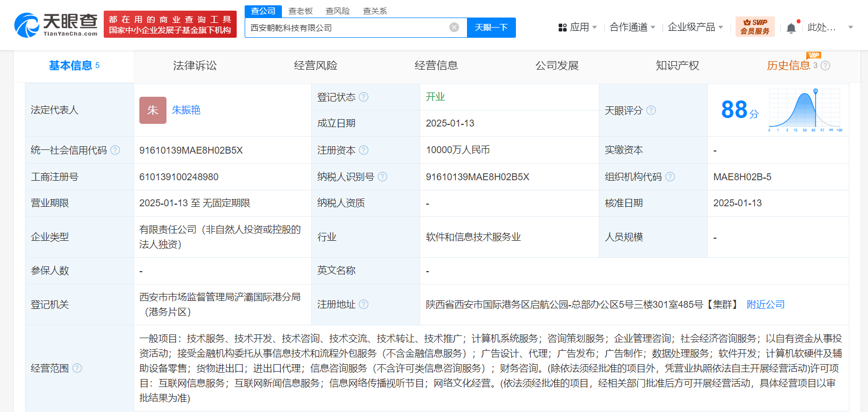
Task: Switch to the 知识产权 tab
Action: click(677, 65)
